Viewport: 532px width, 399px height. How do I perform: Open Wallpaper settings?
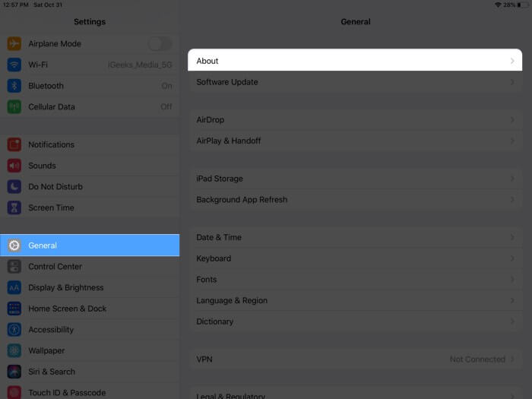tap(90, 350)
